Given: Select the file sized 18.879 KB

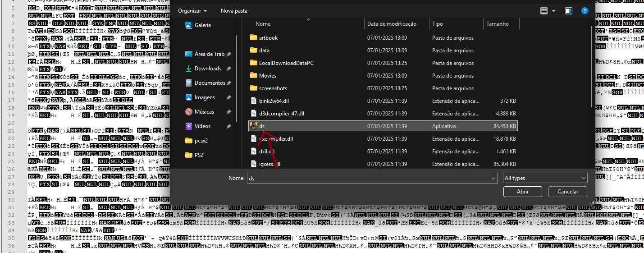Looking at the screenshot, I should tap(383, 139).
